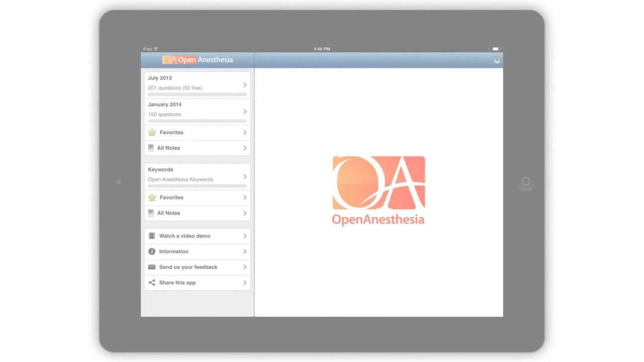Click the iPad home button on the bezel

coord(526,181)
